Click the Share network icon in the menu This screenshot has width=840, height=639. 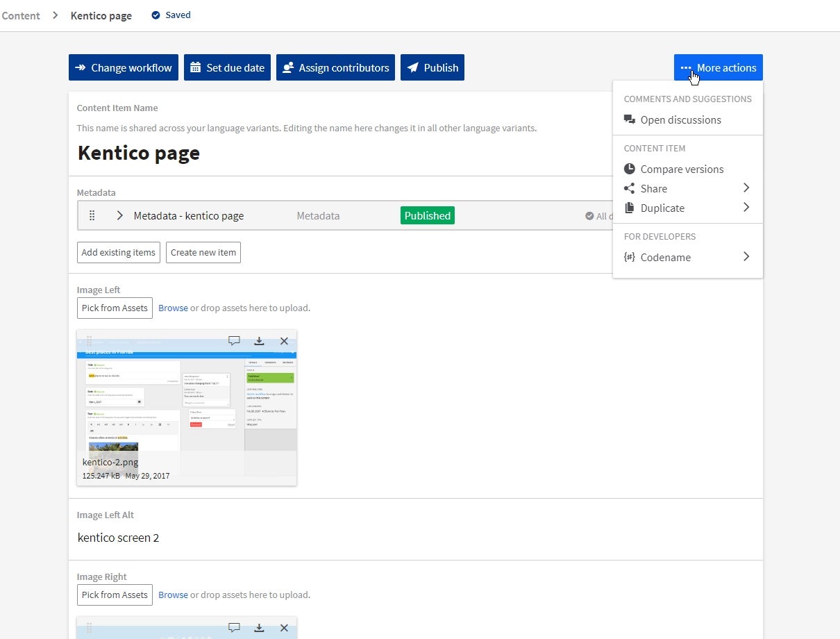[629, 188]
